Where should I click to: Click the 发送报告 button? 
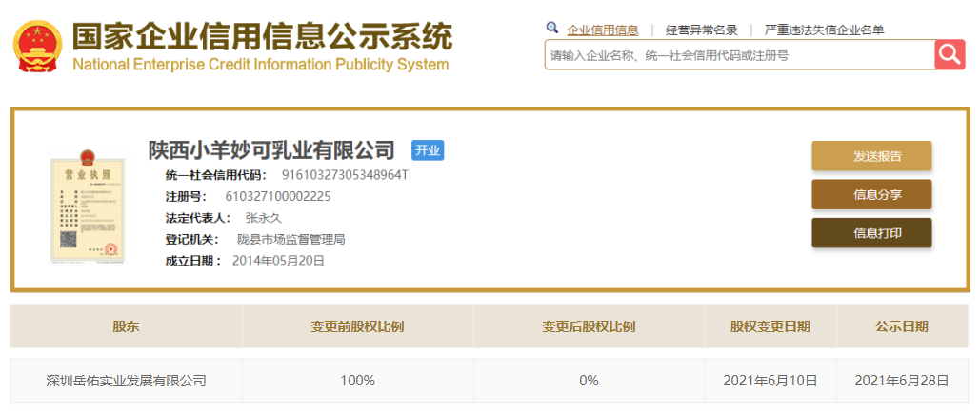pos(871,156)
